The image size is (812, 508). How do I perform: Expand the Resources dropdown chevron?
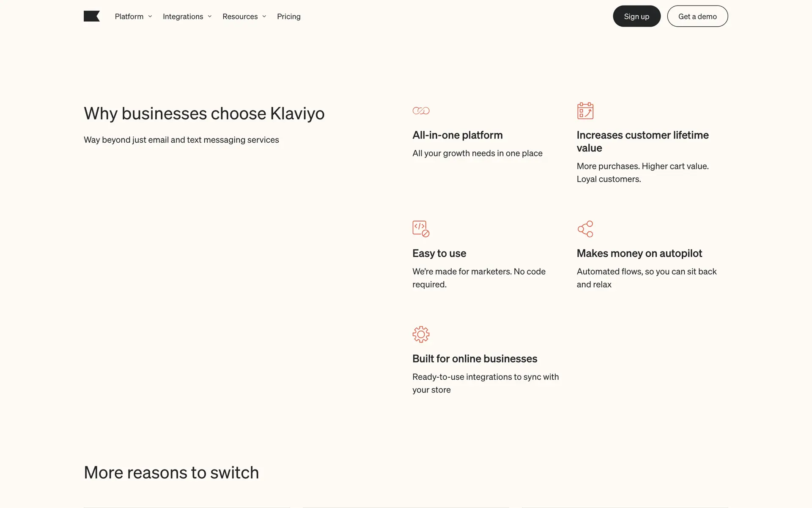pos(264,17)
